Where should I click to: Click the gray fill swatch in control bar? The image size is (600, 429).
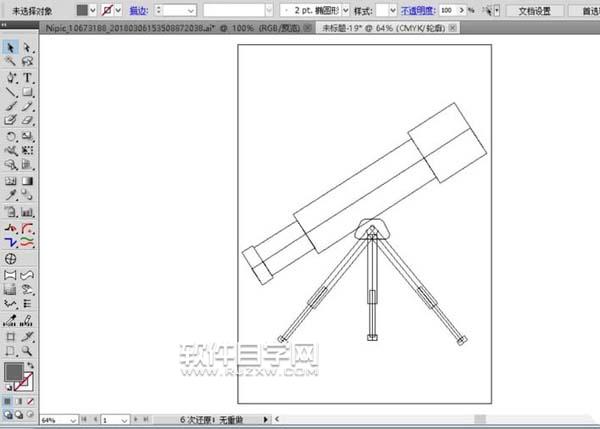click(82, 10)
